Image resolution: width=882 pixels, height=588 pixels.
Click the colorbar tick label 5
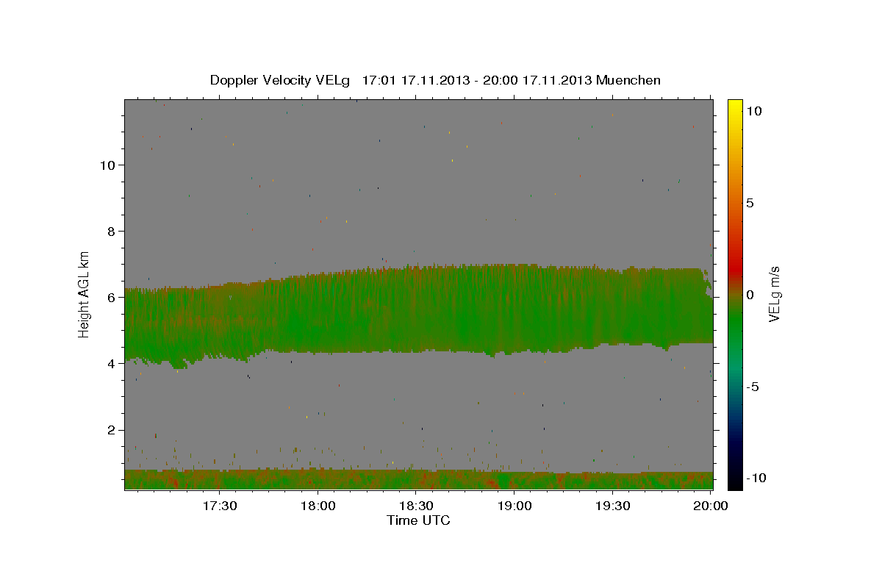point(750,203)
